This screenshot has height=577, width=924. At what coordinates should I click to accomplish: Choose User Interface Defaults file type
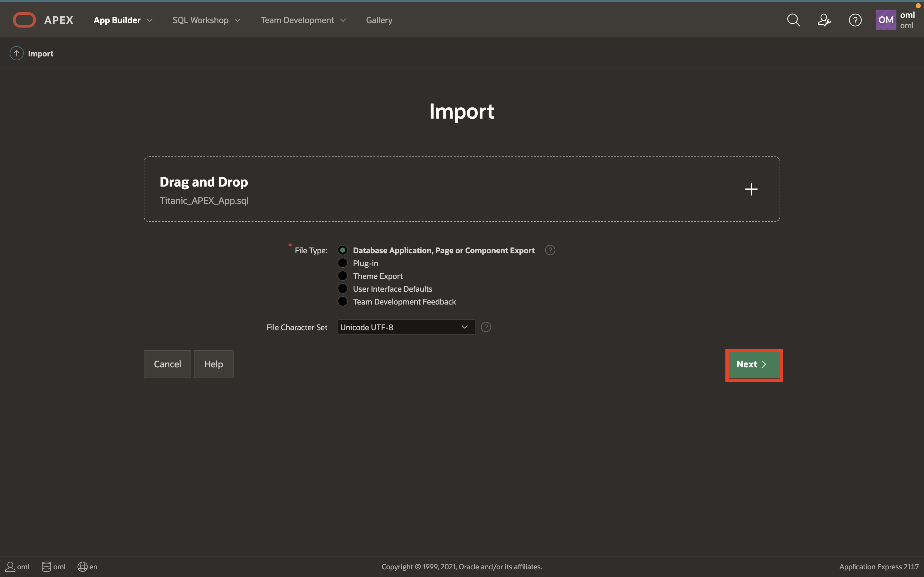coord(343,288)
